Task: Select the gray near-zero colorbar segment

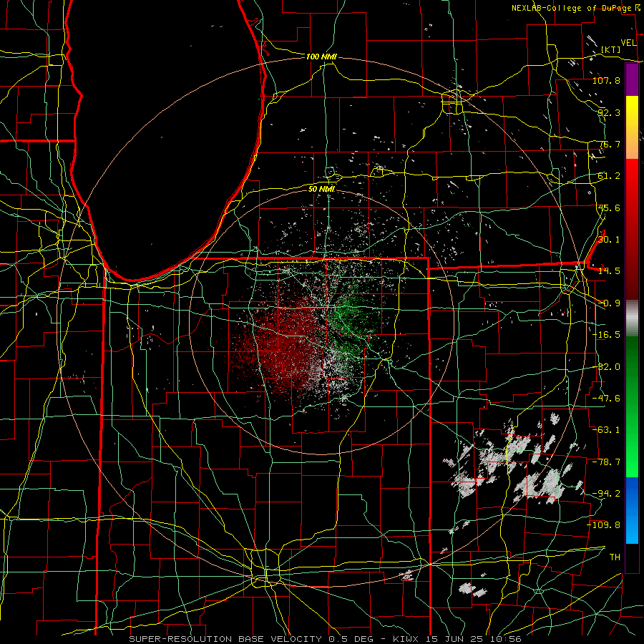Action: (x=632, y=318)
